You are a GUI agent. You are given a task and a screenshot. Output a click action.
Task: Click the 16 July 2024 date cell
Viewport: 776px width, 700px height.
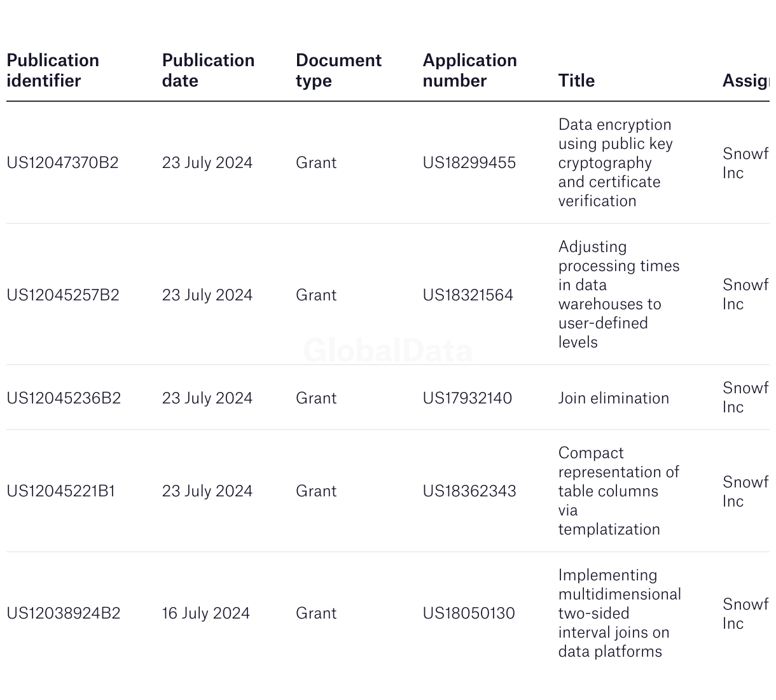pyautogui.click(x=205, y=613)
